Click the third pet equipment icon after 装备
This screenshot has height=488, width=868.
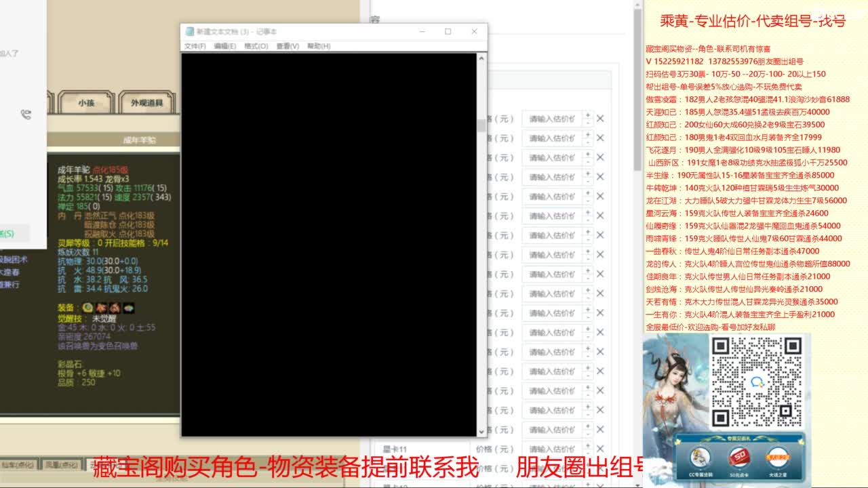115,308
